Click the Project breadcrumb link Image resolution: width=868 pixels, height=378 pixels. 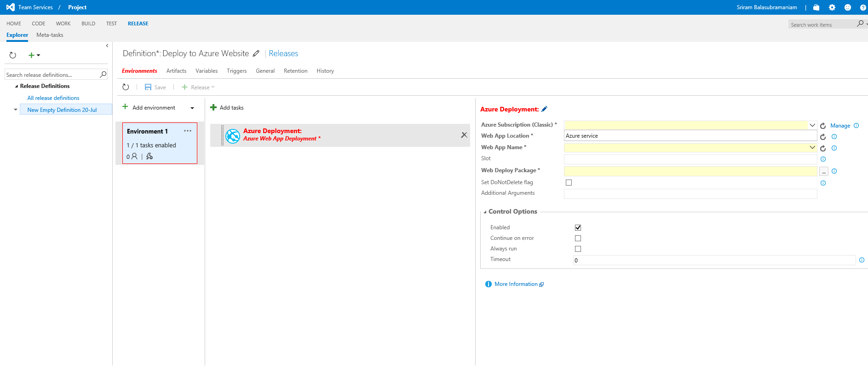coord(77,7)
